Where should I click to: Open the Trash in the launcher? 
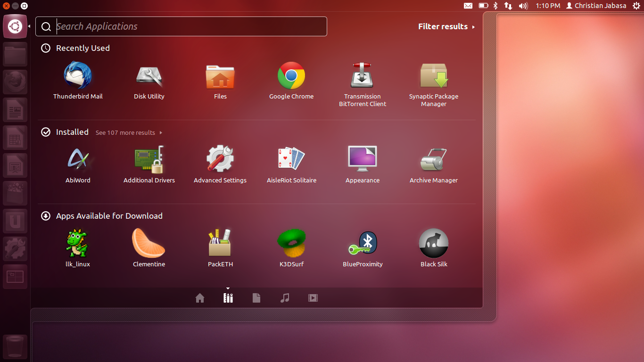(15, 347)
